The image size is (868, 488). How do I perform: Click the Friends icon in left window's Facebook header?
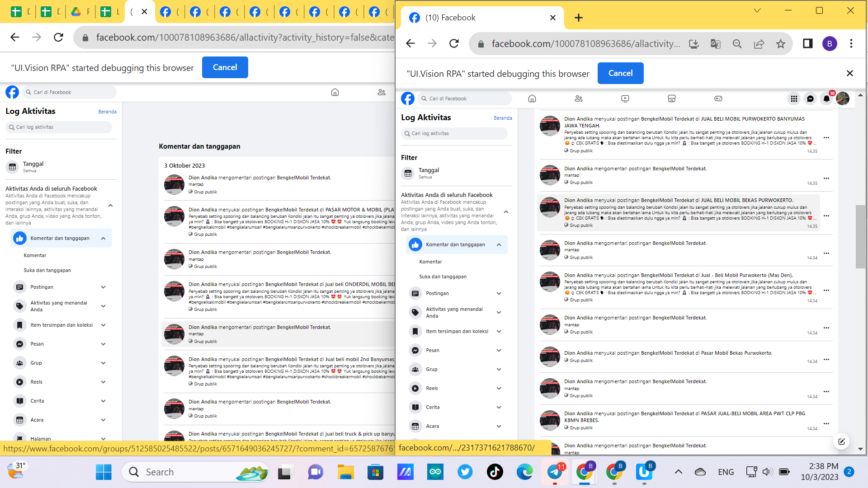(382, 92)
